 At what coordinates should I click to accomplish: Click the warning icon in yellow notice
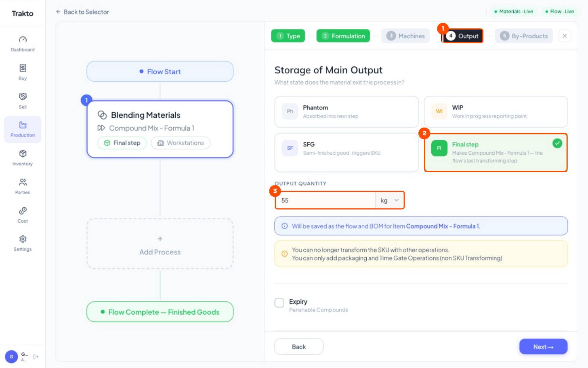(285, 254)
